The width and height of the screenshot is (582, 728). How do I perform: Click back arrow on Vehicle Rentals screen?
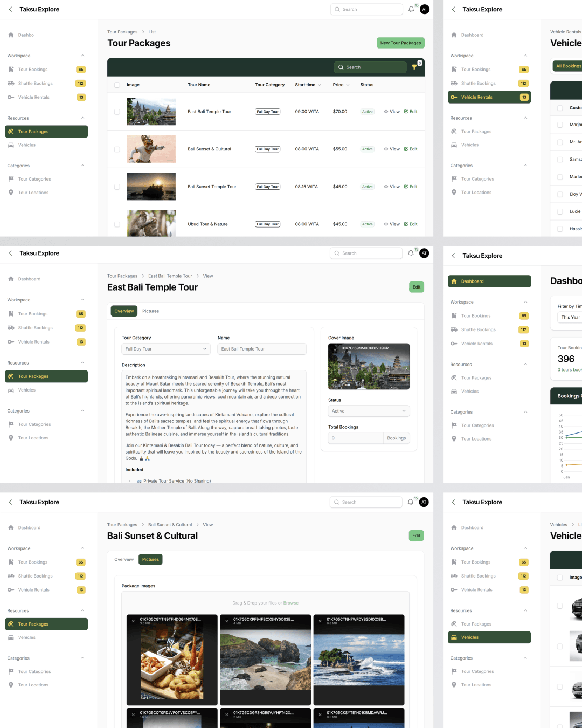pyautogui.click(x=453, y=9)
